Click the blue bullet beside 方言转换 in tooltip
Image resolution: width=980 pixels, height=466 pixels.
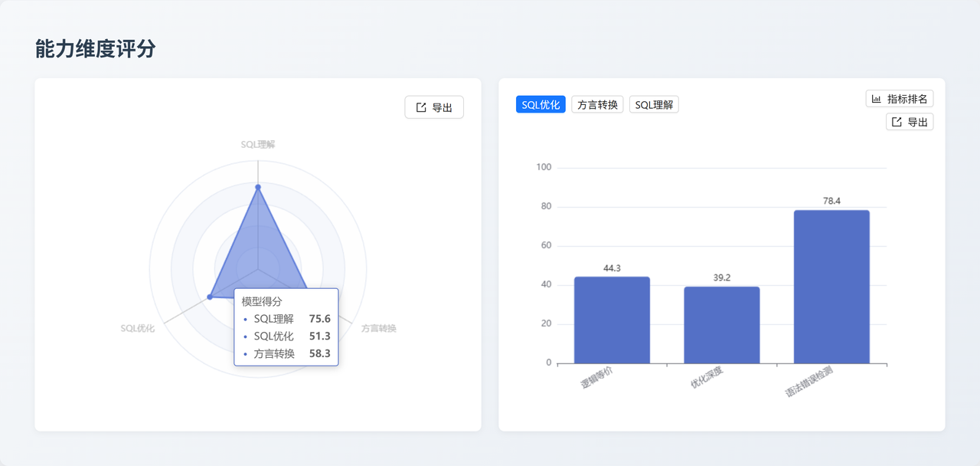[x=246, y=354]
